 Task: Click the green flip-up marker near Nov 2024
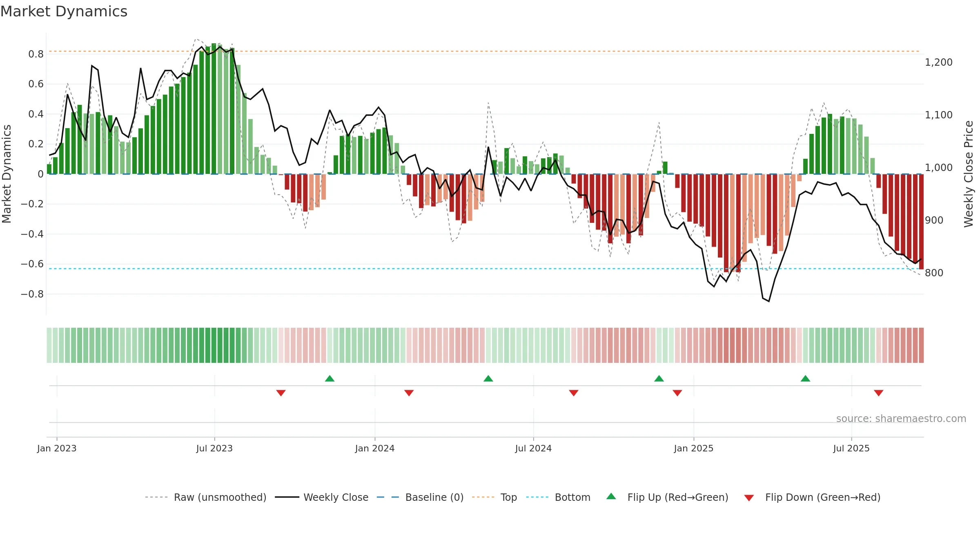click(659, 378)
